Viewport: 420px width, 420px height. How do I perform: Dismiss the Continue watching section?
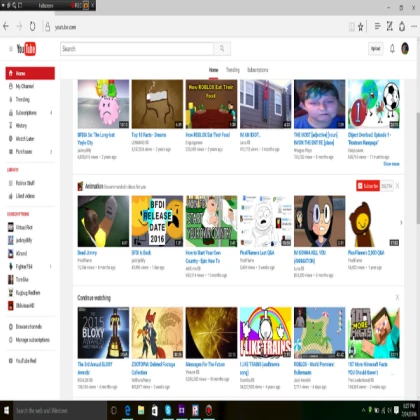[x=397, y=297]
